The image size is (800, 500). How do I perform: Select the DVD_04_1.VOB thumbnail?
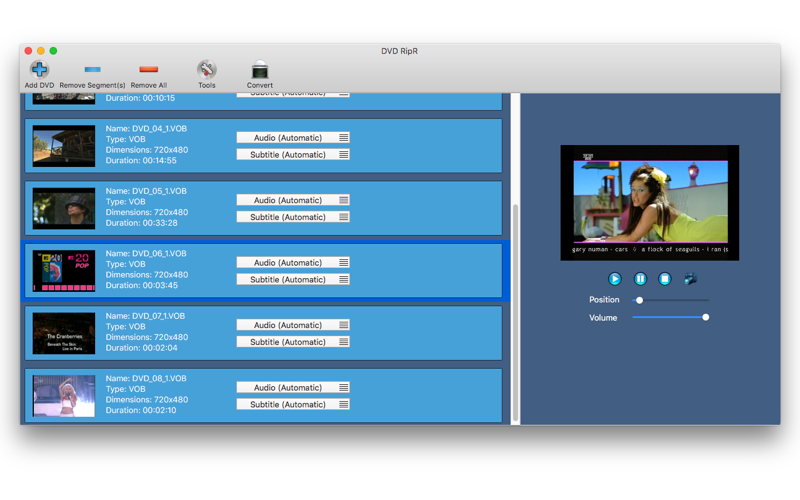64,146
